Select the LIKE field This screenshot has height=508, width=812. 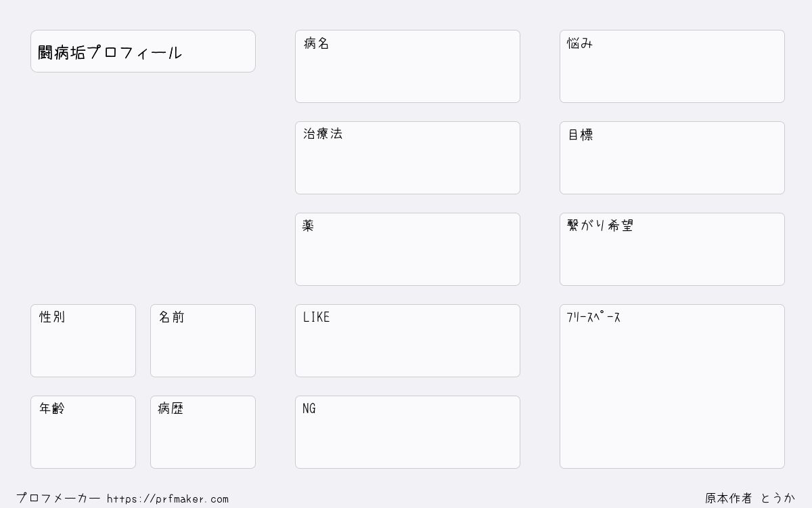pyautogui.click(x=407, y=341)
